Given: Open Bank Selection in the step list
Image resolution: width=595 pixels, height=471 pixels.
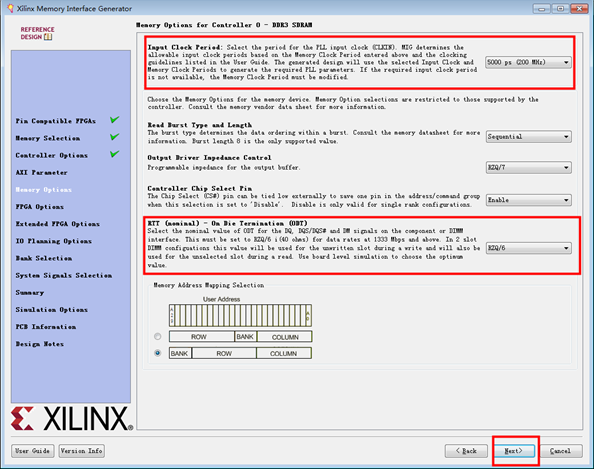Looking at the screenshot, I should (x=44, y=258).
